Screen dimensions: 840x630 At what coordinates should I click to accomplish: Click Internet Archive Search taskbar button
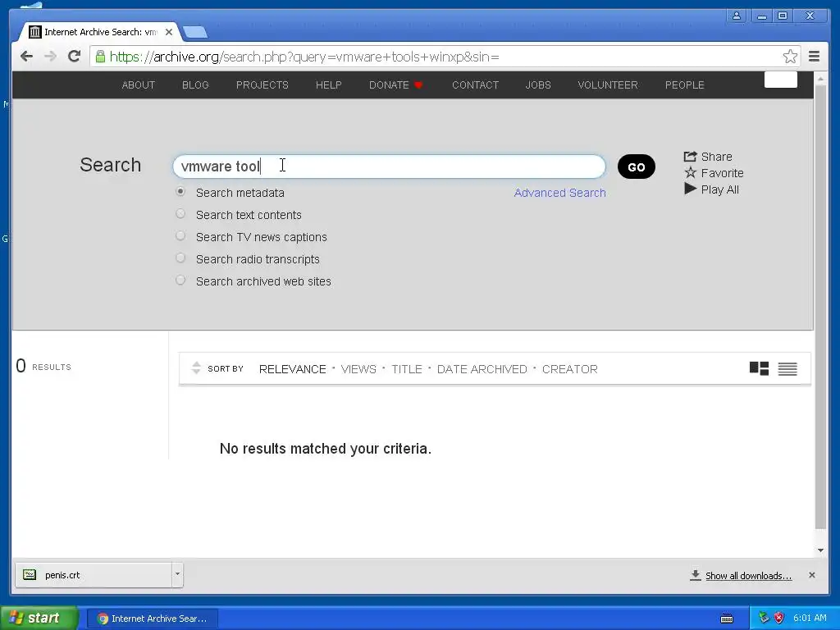tap(152, 619)
